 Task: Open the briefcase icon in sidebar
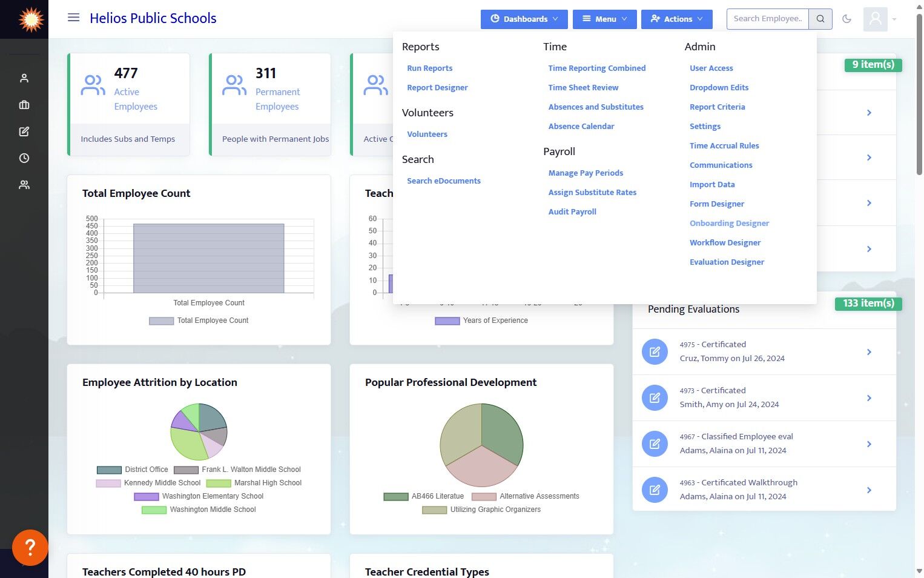(24, 105)
